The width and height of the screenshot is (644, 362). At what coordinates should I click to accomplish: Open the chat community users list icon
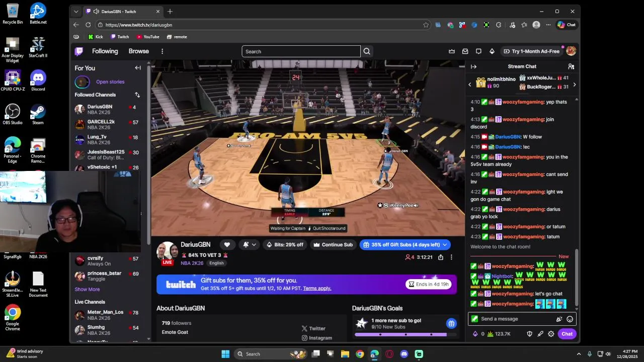point(571,66)
